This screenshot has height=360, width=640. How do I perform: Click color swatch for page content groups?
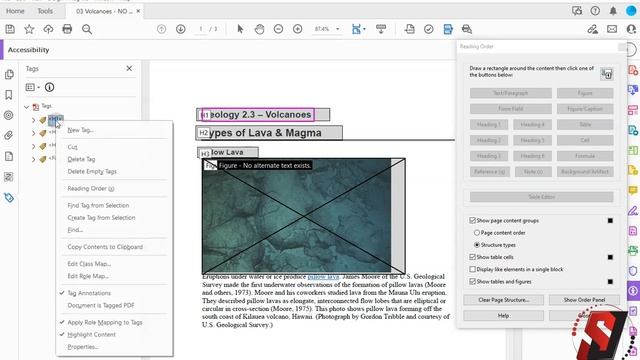610,220
